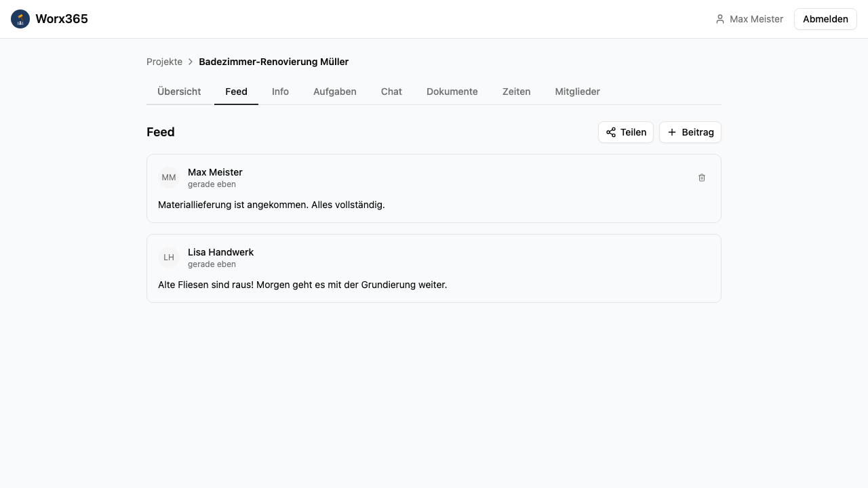
Task: Click the breadcrumb chevron separator
Action: tap(191, 62)
